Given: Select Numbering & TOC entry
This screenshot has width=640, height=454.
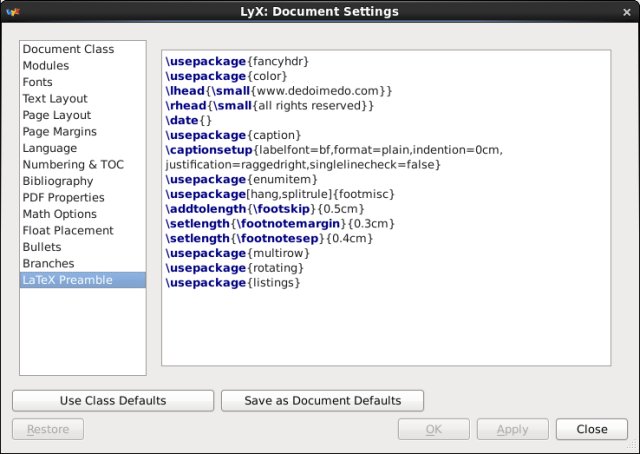Looking at the screenshot, I should [x=82, y=165].
